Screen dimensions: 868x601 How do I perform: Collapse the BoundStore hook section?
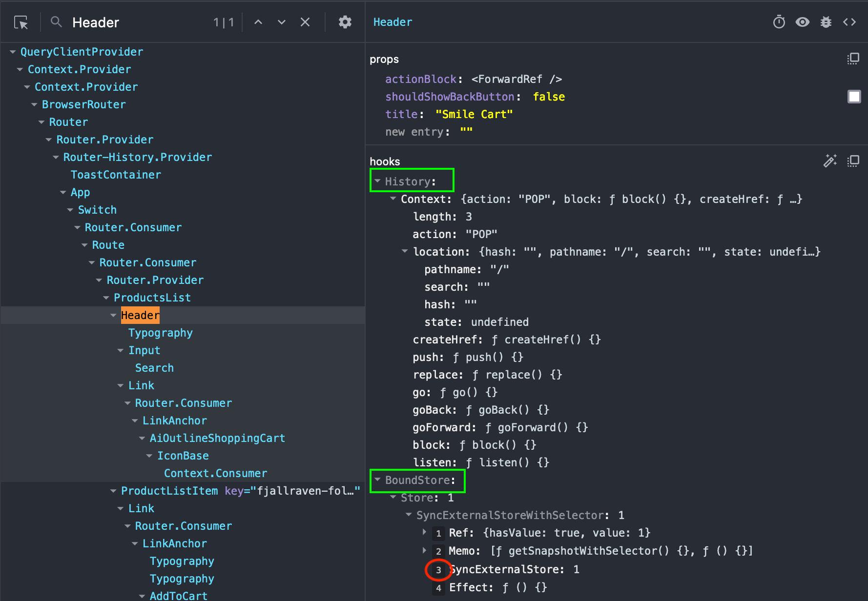(377, 480)
